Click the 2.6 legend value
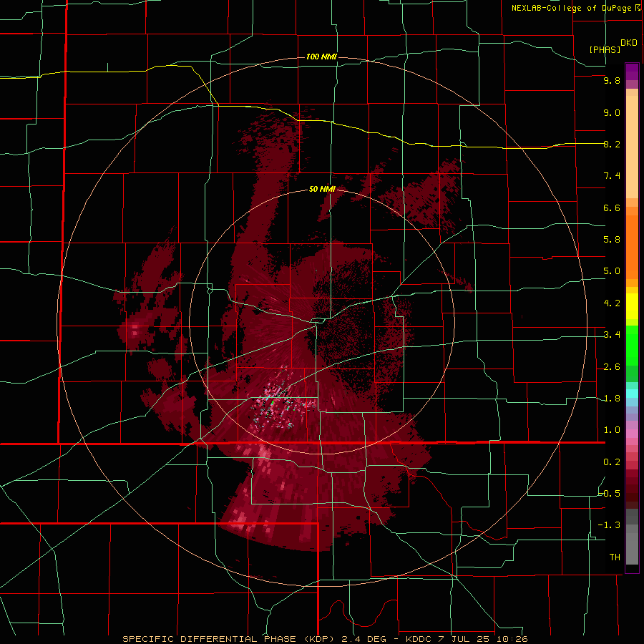644x644 pixels. click(612, 367)
